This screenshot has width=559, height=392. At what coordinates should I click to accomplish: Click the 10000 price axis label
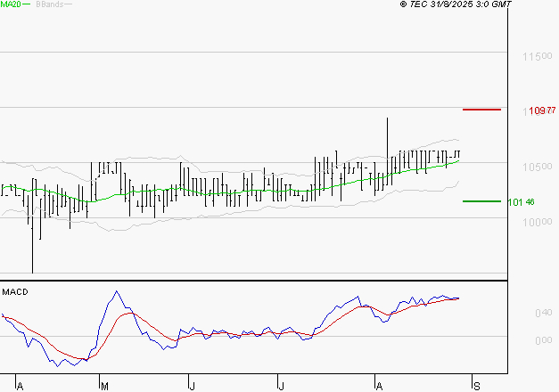point(535,223)
